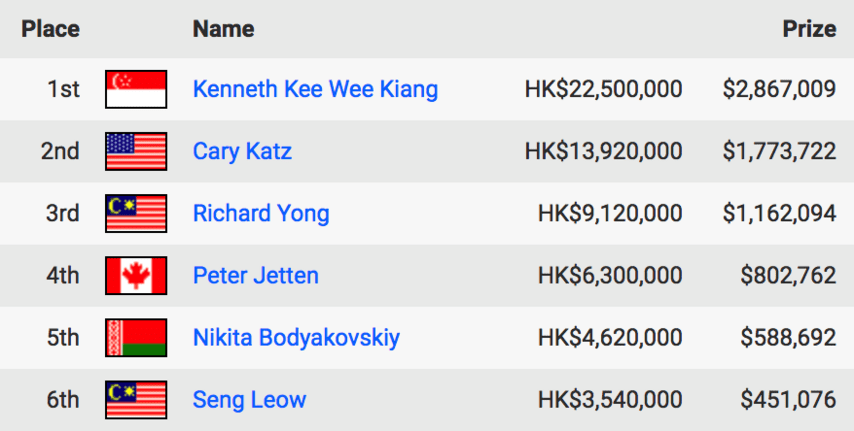Click the Malaysia flag beside Richard Yong

pos(136,214)
